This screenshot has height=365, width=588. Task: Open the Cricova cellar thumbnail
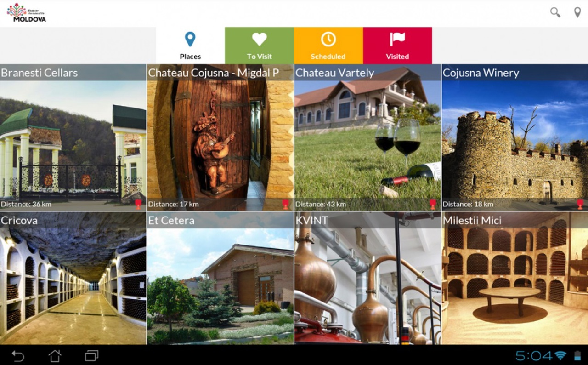73,278
